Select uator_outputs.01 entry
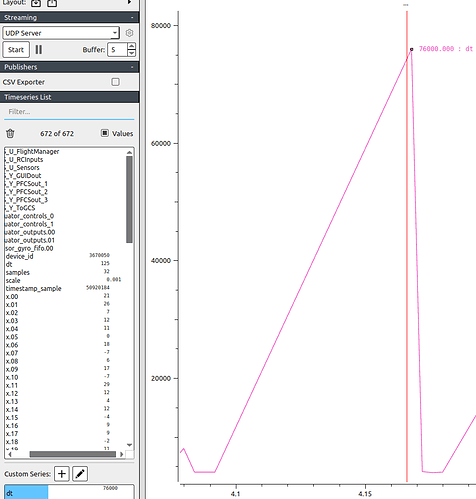This screenshot has width=476, height=499. [30, 240]
